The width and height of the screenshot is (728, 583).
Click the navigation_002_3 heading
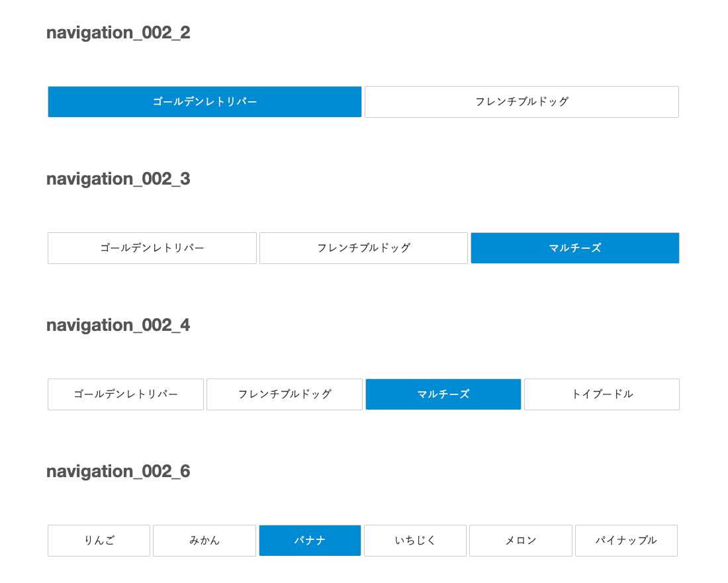[118, 179]
